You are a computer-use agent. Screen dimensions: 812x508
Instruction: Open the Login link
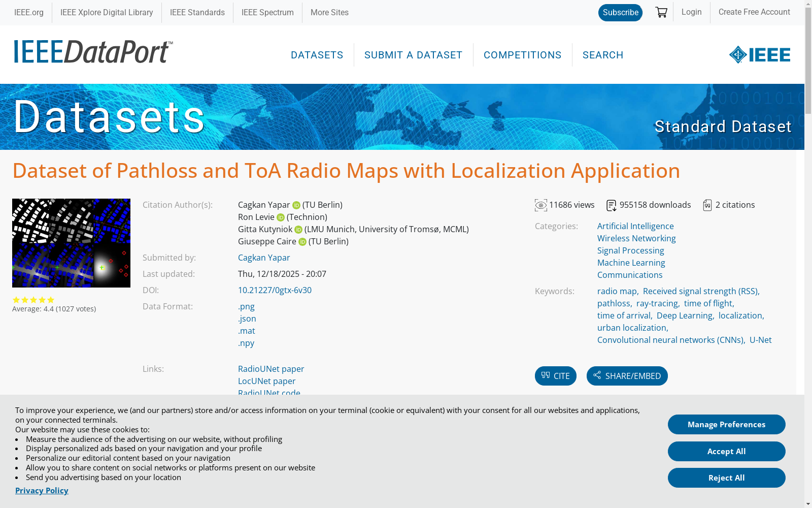[692, 12]
